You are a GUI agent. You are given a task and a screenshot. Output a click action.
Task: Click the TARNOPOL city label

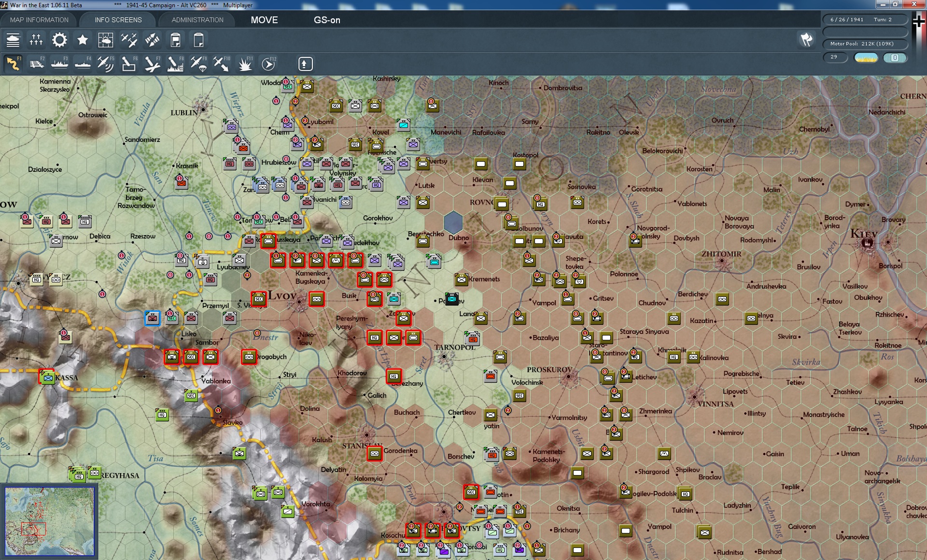[455, 347]
